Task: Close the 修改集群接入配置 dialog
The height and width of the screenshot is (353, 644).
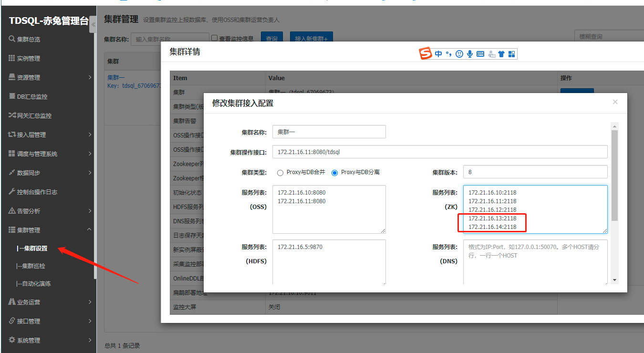Action: tap(615, 102)
